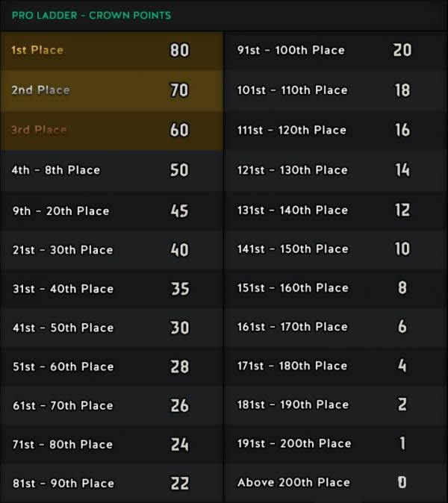Viewport: 448px width, 503px height.
Task: Click the 35 points value
Action: click(x=180, y=289)
